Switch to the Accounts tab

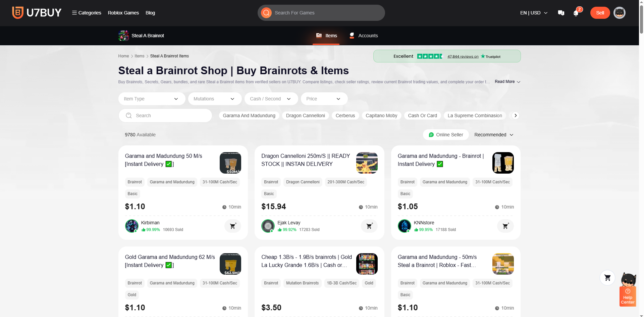pyautogui.click(x=363, y=36)
